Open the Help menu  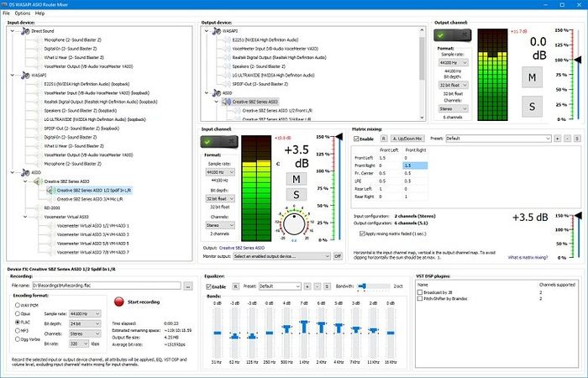(x=39, y=13)
